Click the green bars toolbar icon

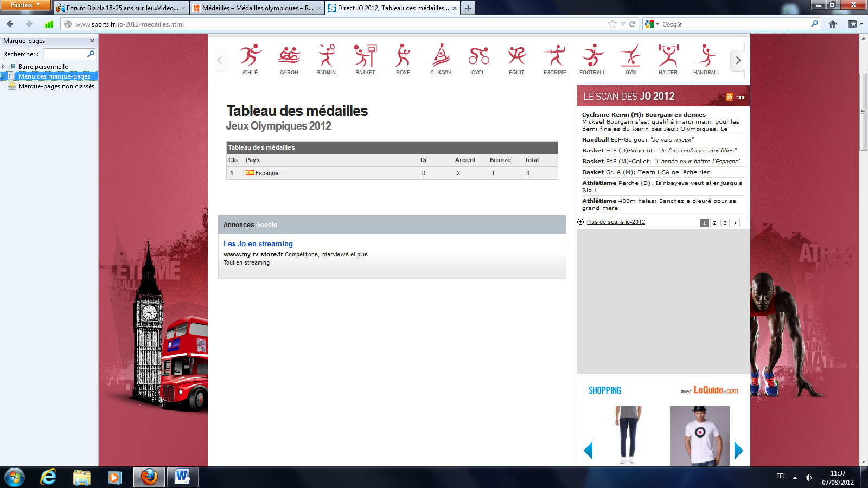coord(49,24)
